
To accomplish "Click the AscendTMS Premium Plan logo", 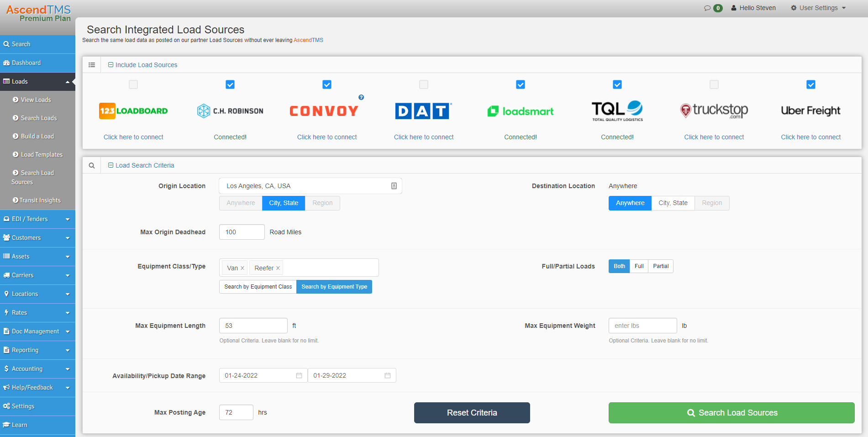I will [38, 13].
